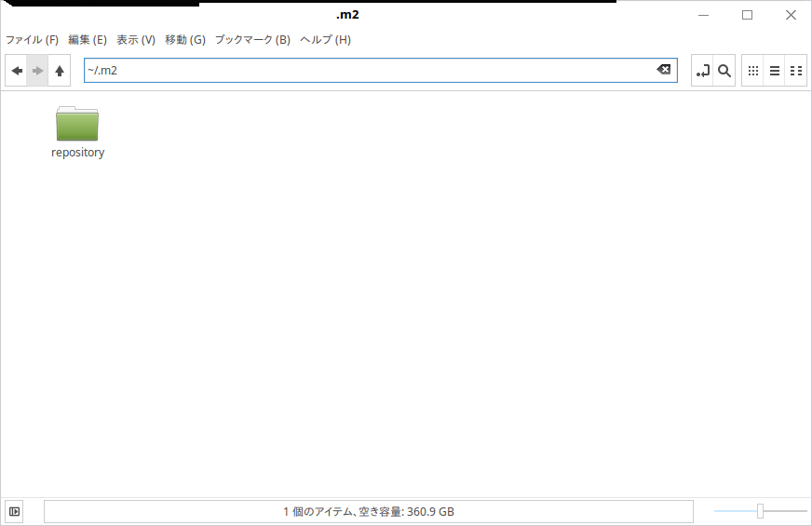Screen dimensions: 812x526
Task: Open the file search tool
Action: click(724, 71)
